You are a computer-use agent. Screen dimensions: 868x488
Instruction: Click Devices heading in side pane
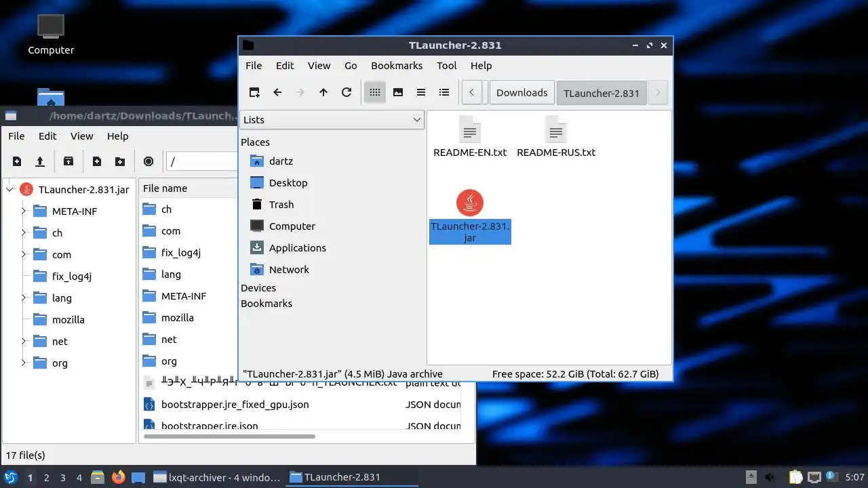[258, 288]
